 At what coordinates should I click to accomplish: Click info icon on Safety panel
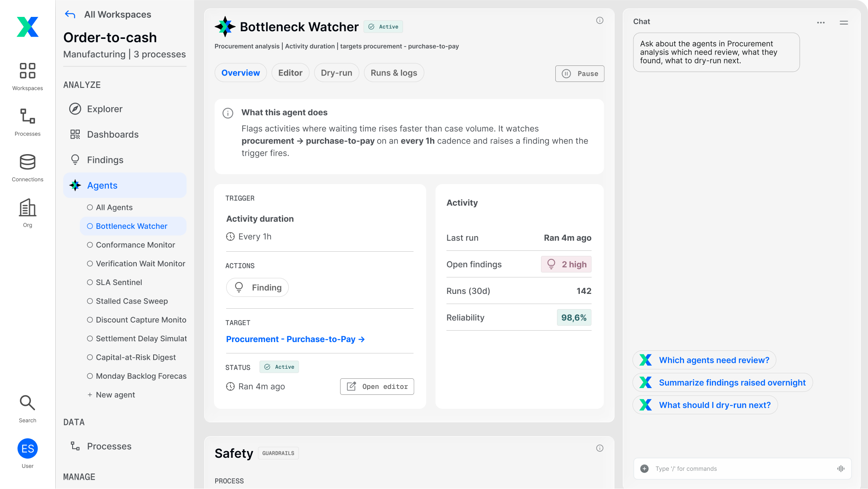pyautogui.click(x=600, y=448)
